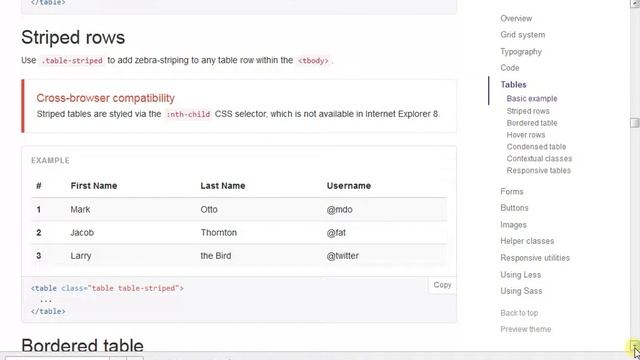The width and height of the screenshot is (640, 360).
Task: Go to Basic example subsection
Action: click(531, 98)
